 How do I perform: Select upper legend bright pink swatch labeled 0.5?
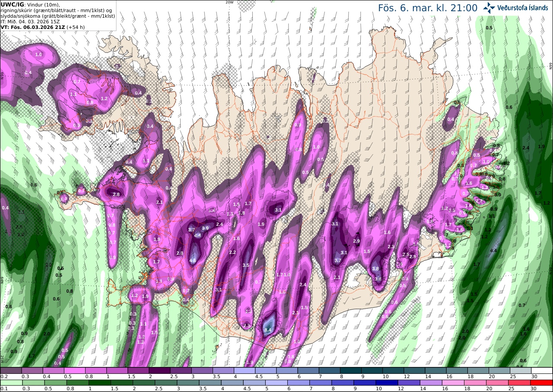click(x=74, y=370)
